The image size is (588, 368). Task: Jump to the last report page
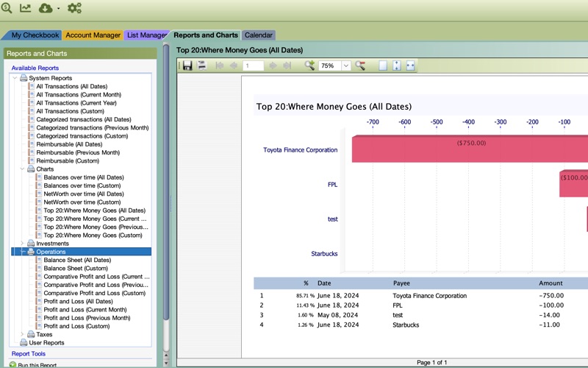pyautogui.click(x=287, y=66)
